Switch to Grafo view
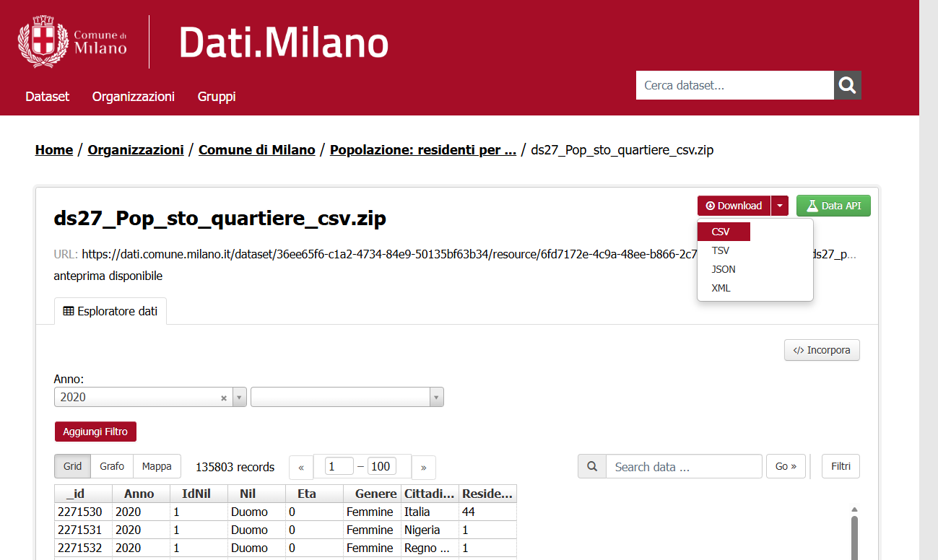The image size is (938, 560). (x=112, y=466)
